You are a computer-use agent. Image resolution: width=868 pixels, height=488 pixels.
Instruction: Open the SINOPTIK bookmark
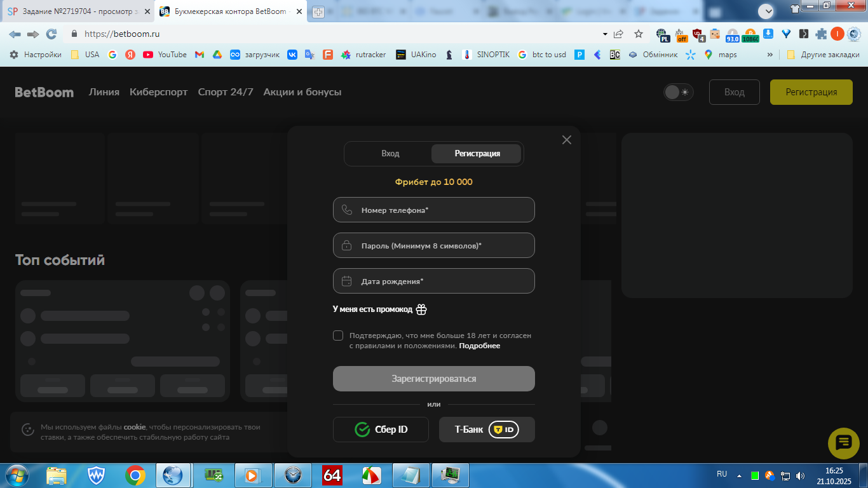coord(486,55)
